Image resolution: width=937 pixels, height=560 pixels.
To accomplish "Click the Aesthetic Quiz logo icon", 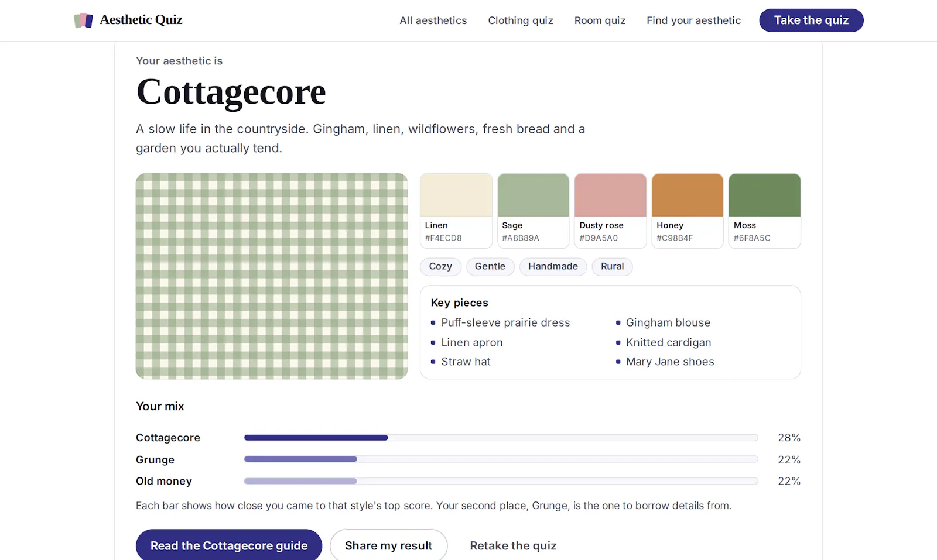I will [x=83, y=20].
